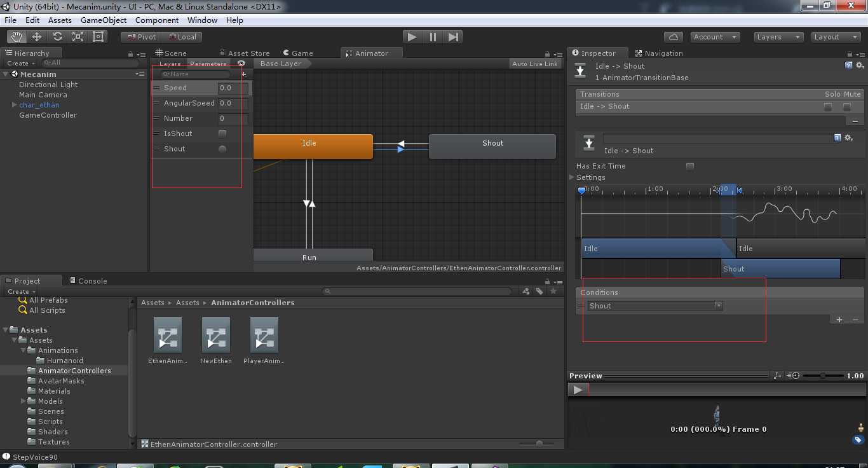
Task: Open the Shout condition dropdown
Action: [654, 306]
